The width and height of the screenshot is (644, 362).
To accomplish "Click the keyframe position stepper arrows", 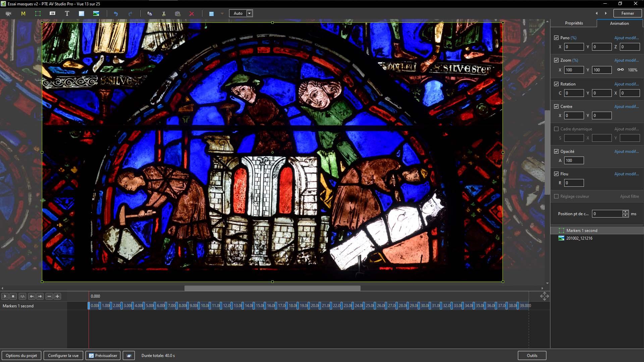I will [625, 214].
